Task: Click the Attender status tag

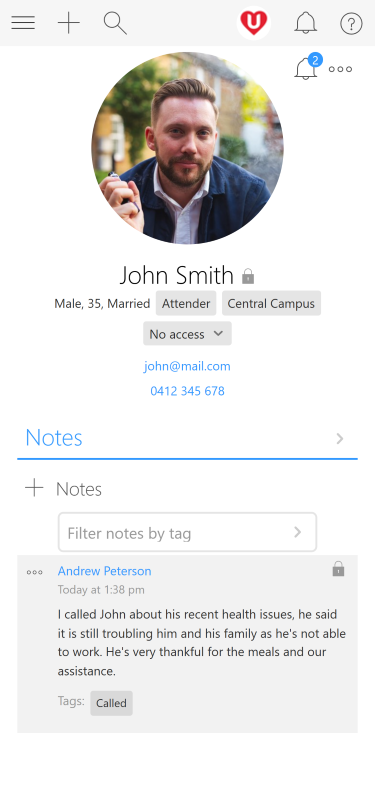Action: pyautogui.click(x=186, y=303)
